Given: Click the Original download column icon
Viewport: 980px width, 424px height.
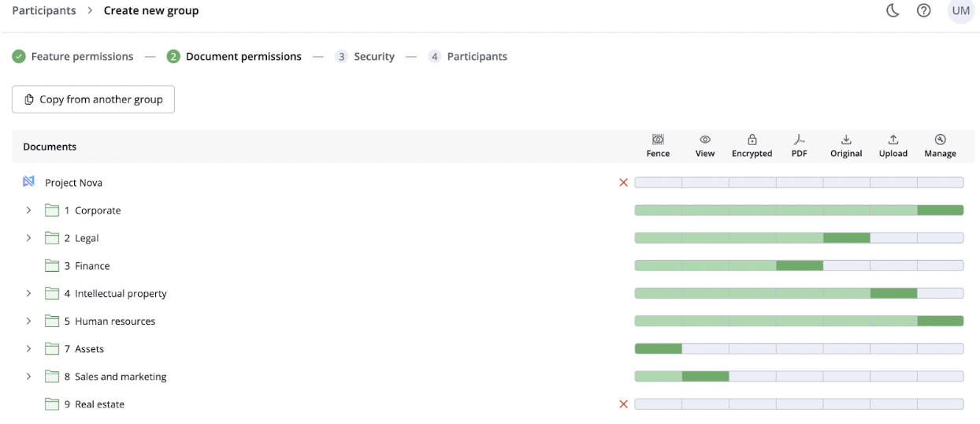Looking at the screenshot, I should 846,139.
